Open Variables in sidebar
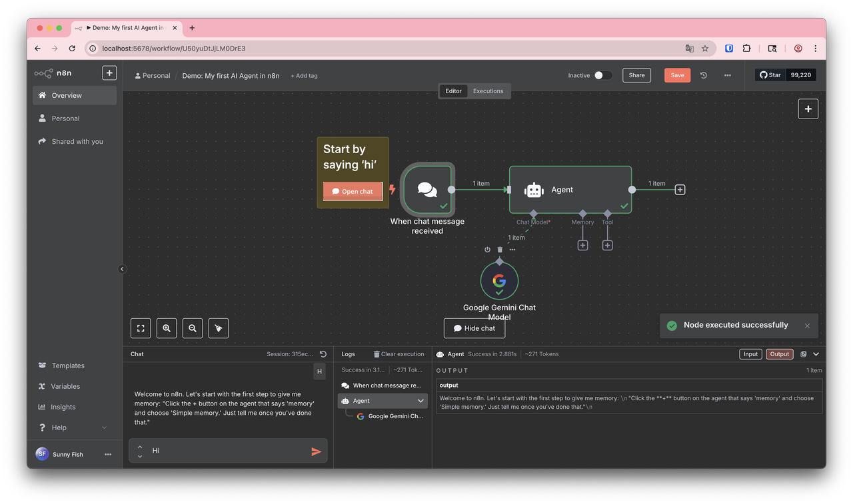Viewport: 853px width, 504px height. tap(75, 386)
